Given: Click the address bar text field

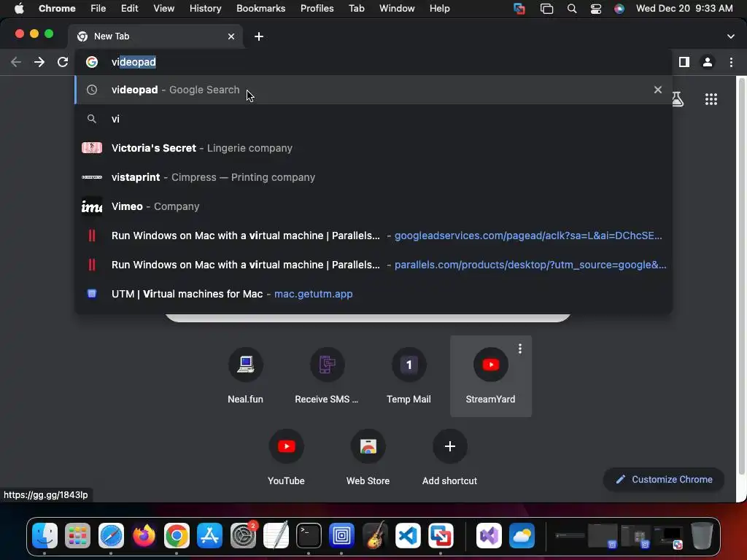Looking at the screenshot, I should (x=373, y=62).
